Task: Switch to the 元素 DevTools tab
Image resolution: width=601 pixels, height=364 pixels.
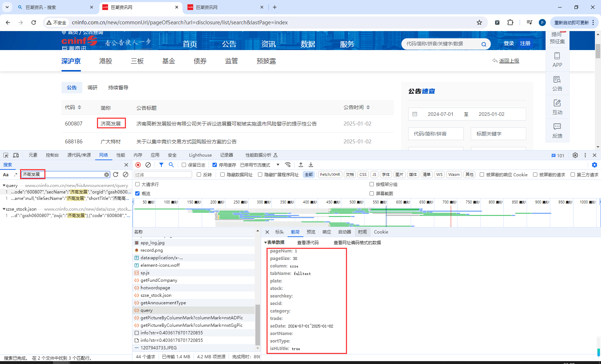Action: pos(33,155)
